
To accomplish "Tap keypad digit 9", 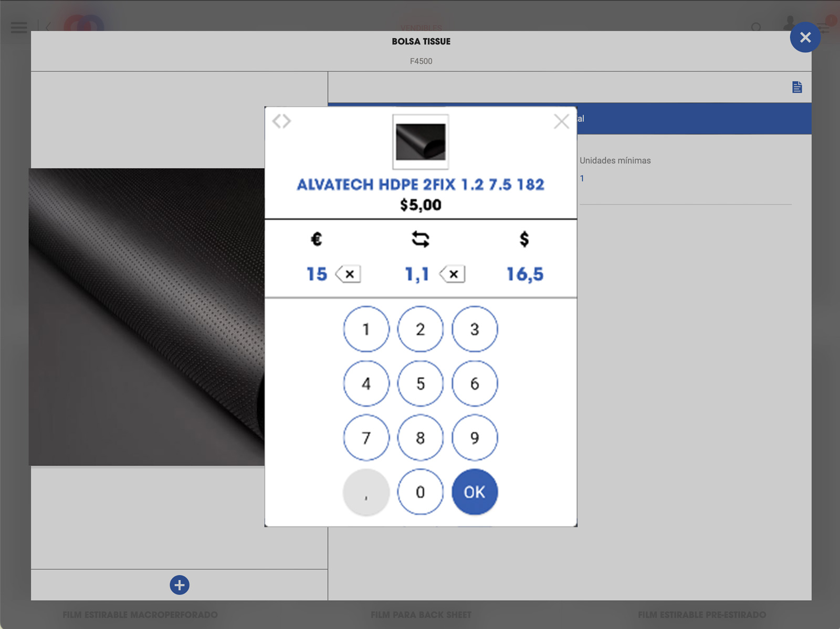I will pos(475,438).
